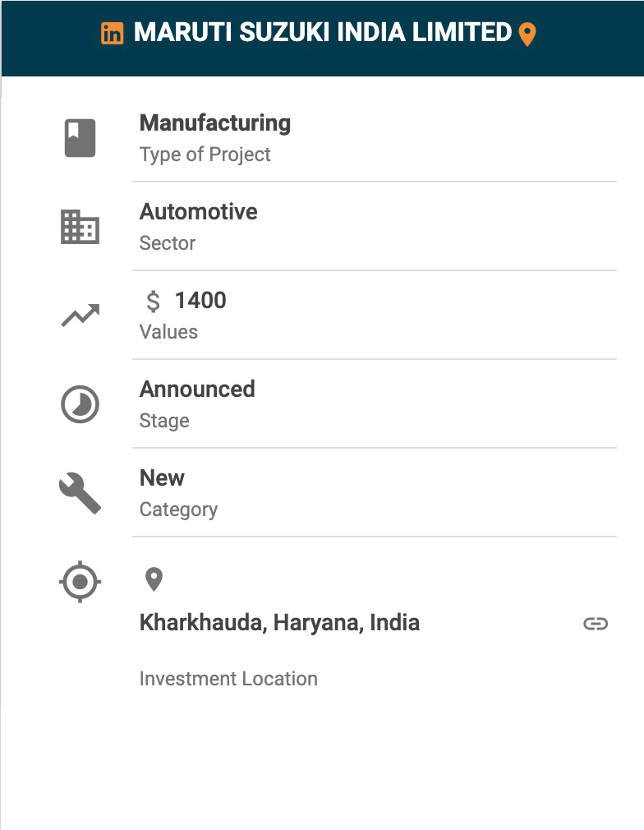Image resolution: width=644 pixels, height=830 pixels.
Task: Click the pie clock icon for Stage
Action: point(80,404)
